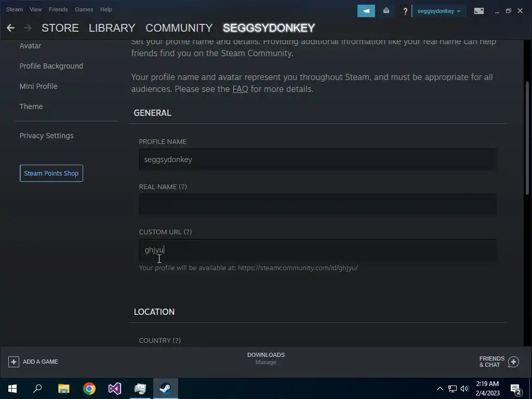This screenshot has height=399, width=532.
Task: Go forward with the right arrow
Action: [28, 28]
